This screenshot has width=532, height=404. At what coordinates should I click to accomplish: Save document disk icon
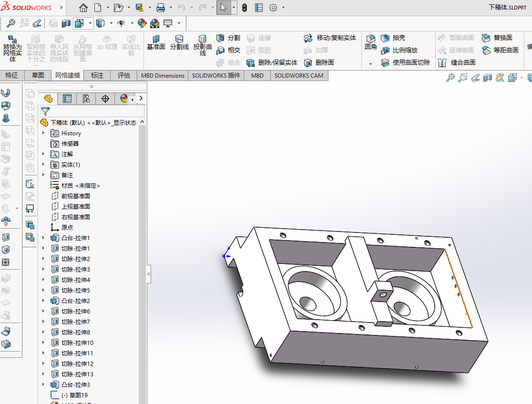point(139,8)
